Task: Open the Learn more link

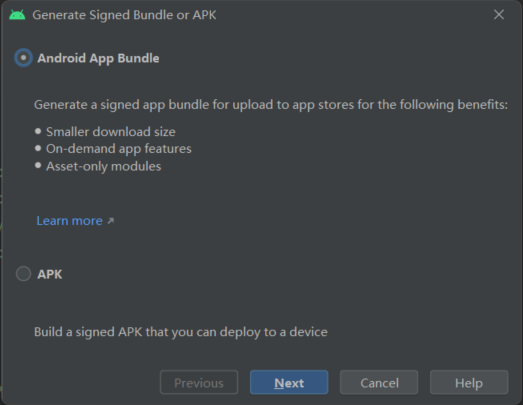Action: (69, 221)
